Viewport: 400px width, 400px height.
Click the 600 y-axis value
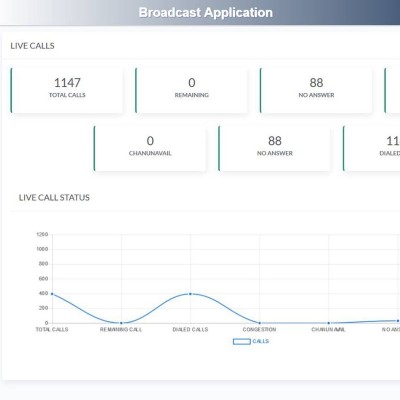(44, 279)
